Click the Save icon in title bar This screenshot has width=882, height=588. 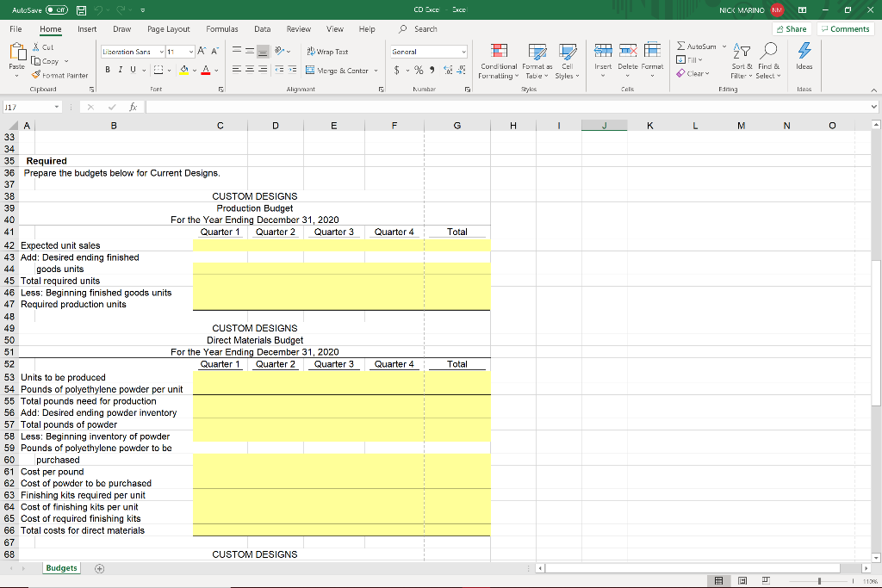(x=82, y=10)
